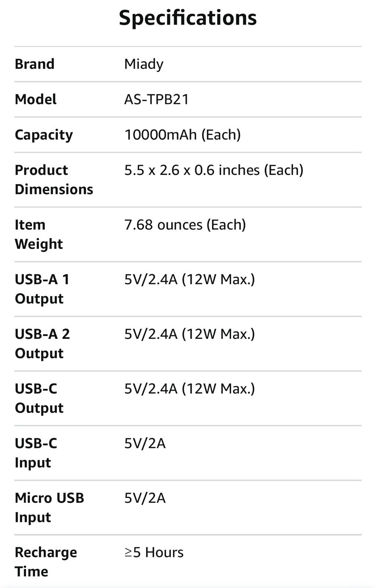Select the AS-TPB21 model number
Image resolution: width=376 pixels, height=588 pixels.
156,99
